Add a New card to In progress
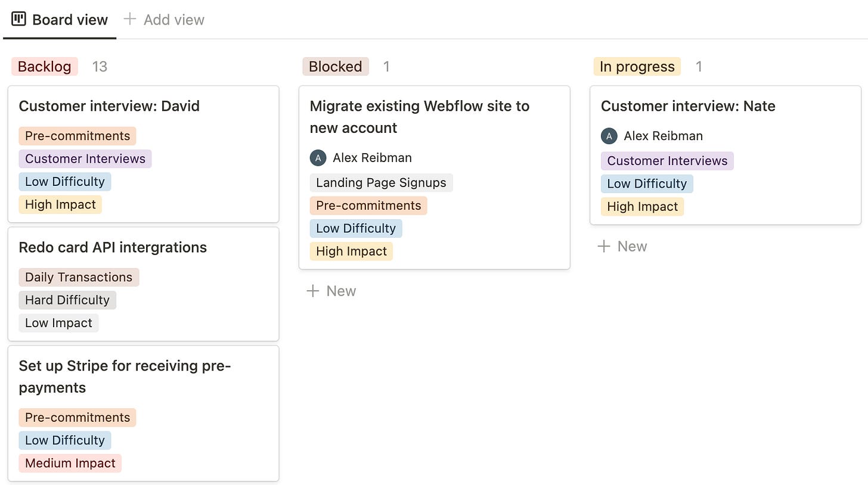The image size is (868, 485). tap(631, 246)
